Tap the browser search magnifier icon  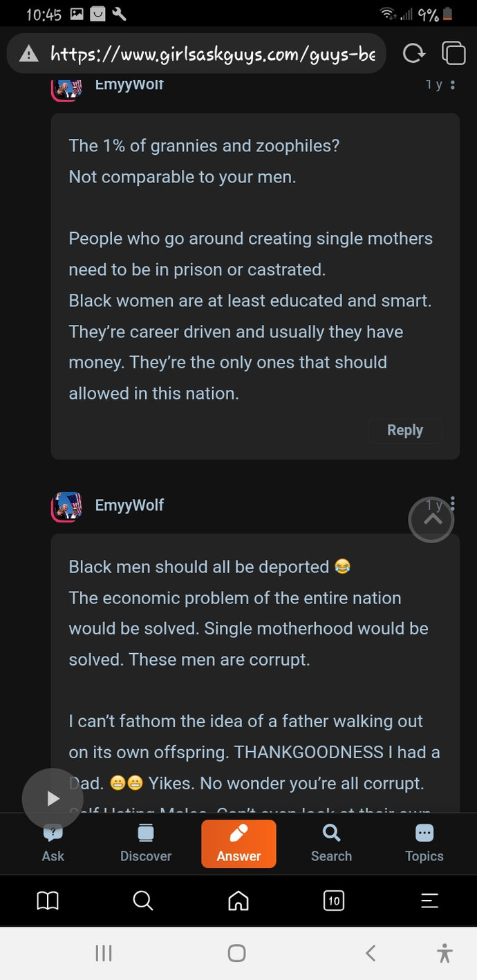click(143, 901)
